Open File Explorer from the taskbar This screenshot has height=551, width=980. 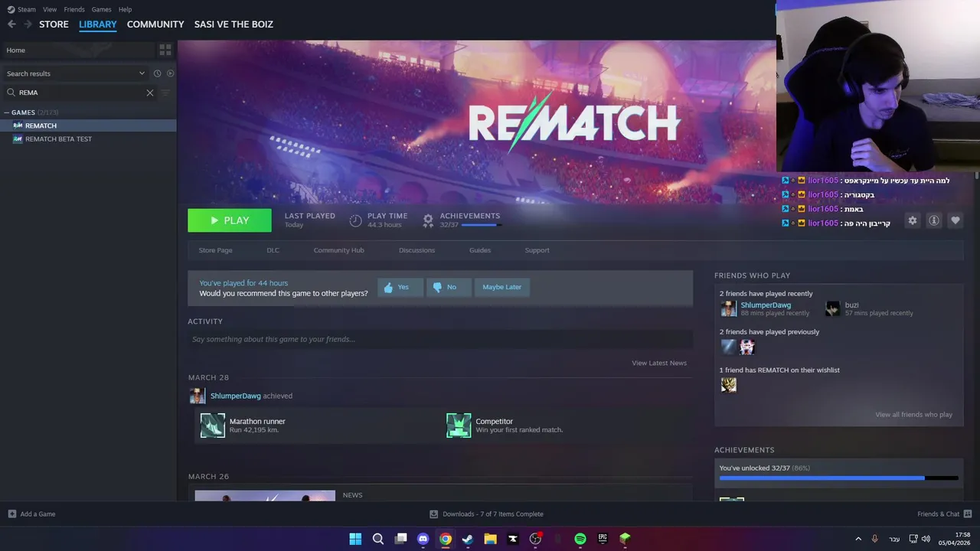490,539
